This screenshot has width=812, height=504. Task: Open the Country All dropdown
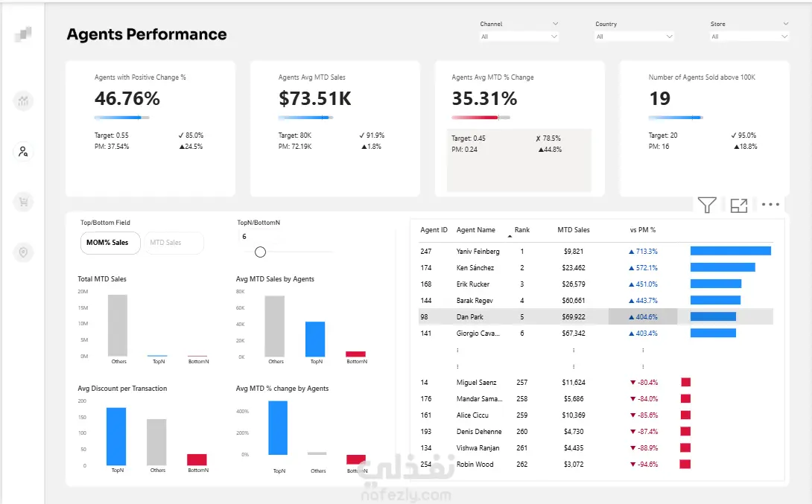point(634,36)
